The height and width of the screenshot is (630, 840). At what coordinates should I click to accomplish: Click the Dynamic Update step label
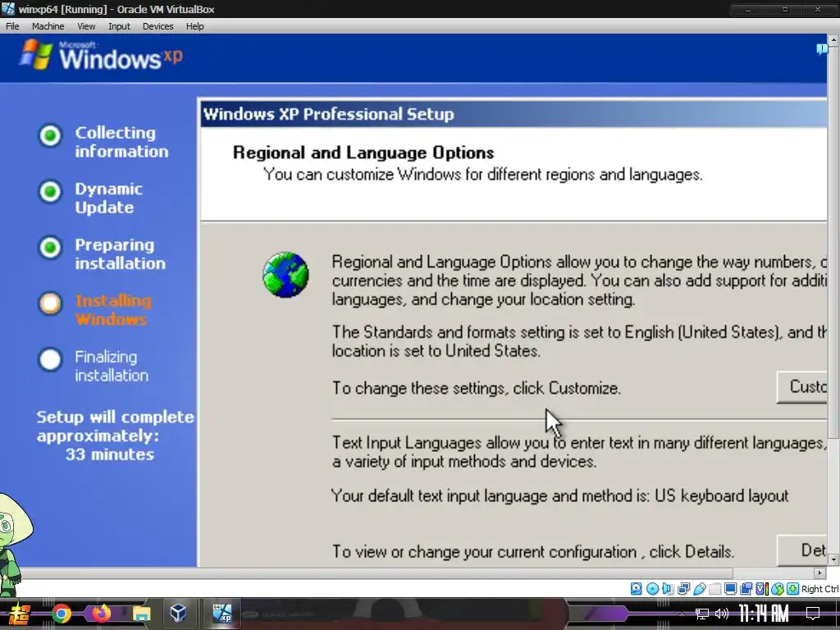click(x=109, y=199)
